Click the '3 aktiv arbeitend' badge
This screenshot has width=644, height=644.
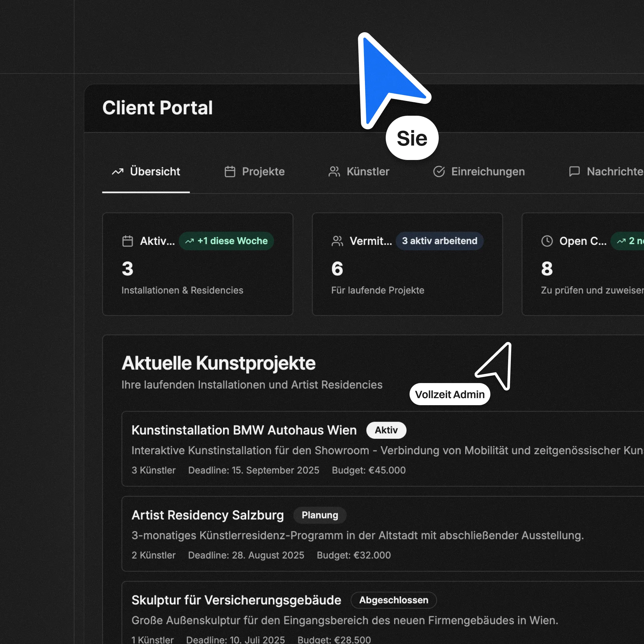click(439, 241)
